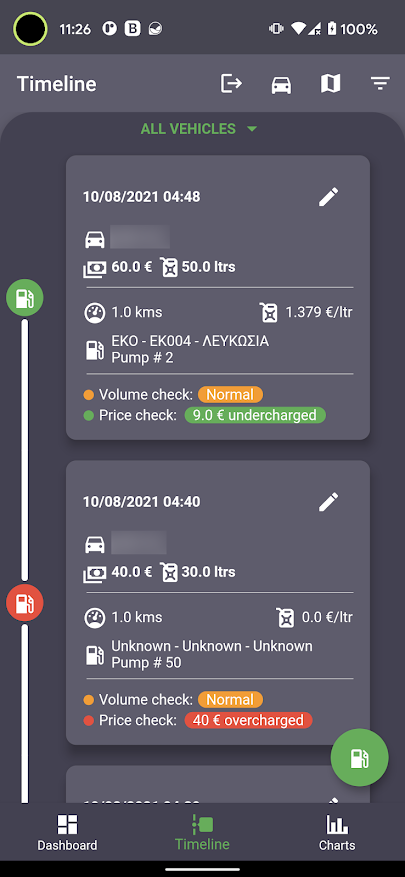The image size is (405, 877).
Task: Select the green fuel pump timeline marker
Action: click(x=25, y=298)
